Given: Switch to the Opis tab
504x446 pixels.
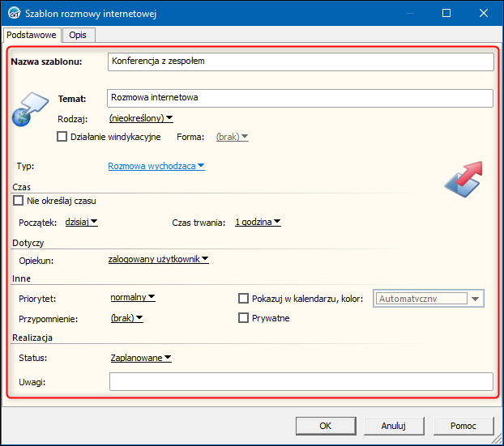Looking at the screenshot, I should 78,35.
